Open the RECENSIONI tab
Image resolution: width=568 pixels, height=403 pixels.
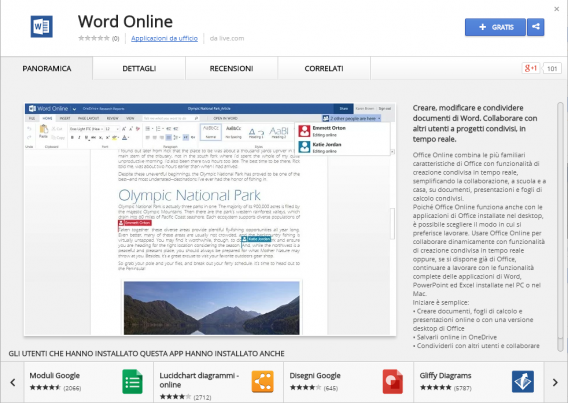pyautogui.click(x=231, y=68)
